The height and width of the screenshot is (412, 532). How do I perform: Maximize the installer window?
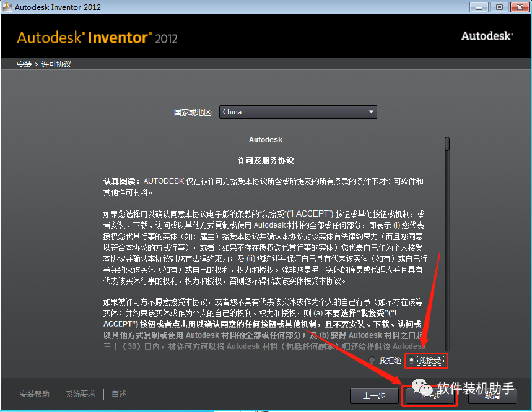499,7
